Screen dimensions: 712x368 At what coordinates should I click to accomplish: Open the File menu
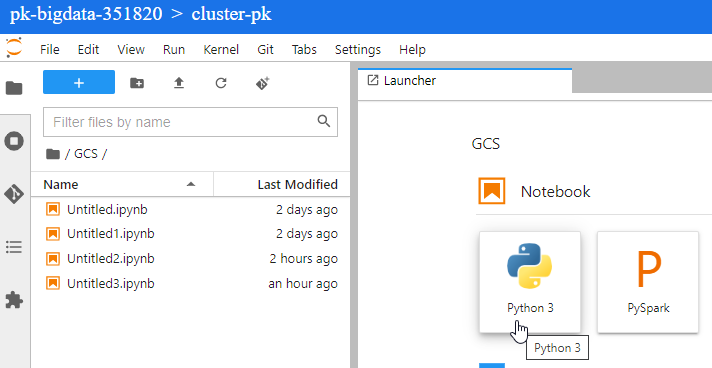(49, 49)
